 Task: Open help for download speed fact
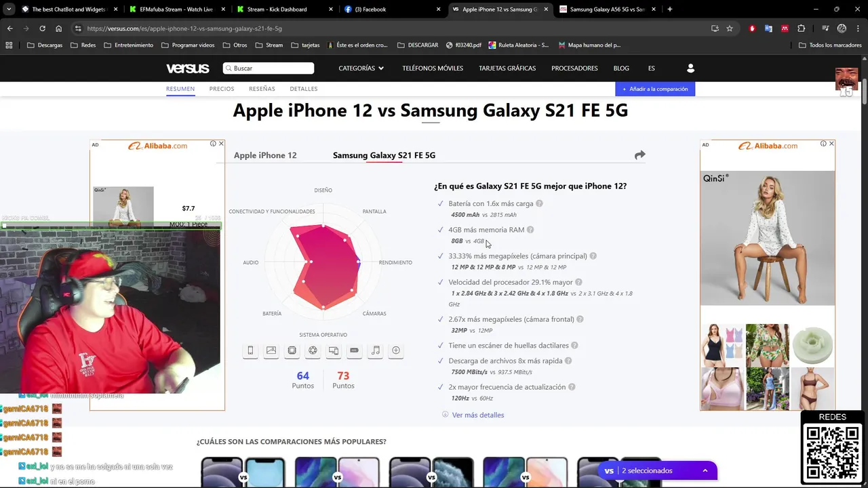568,361
